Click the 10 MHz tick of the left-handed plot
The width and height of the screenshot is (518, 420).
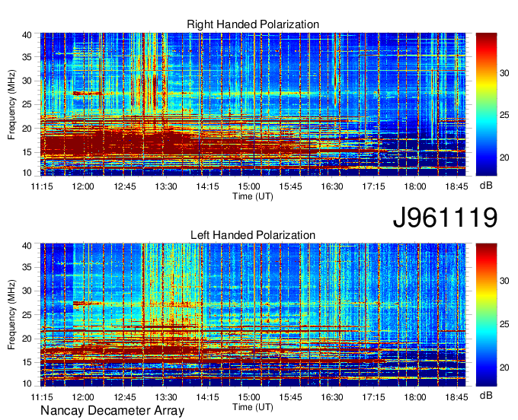[x=27, y=383]
